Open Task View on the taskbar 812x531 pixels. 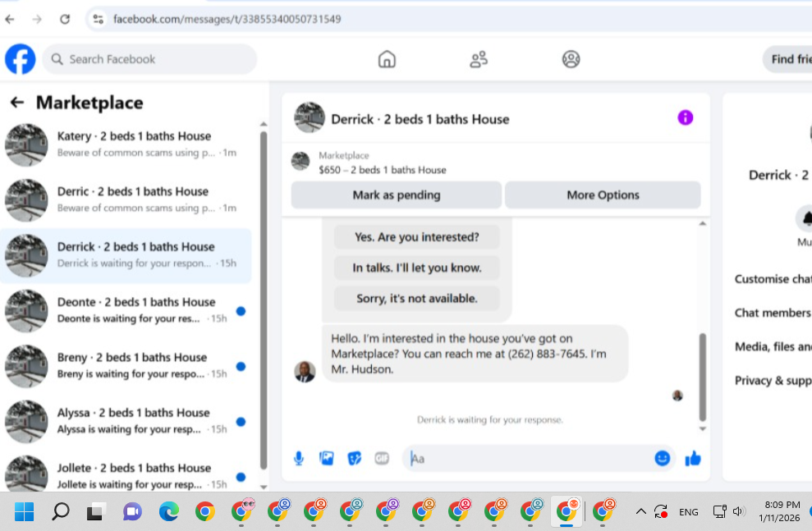[96, 511]
